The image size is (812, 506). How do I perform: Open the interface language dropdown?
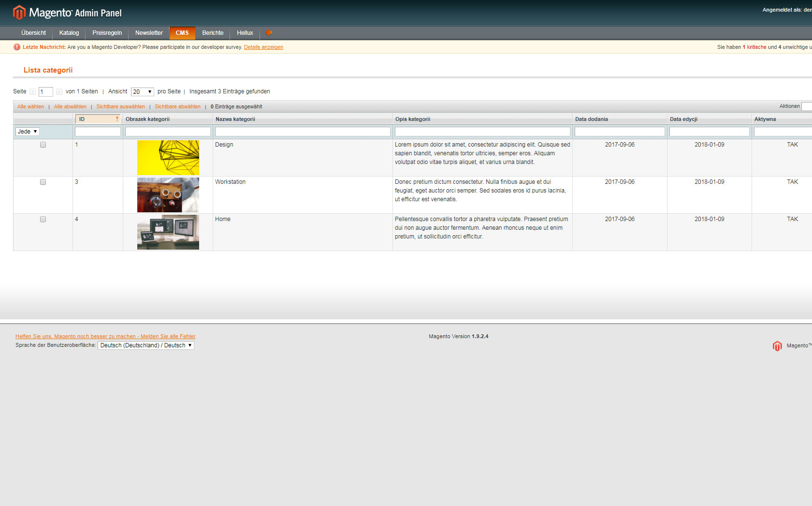point(146,345)
